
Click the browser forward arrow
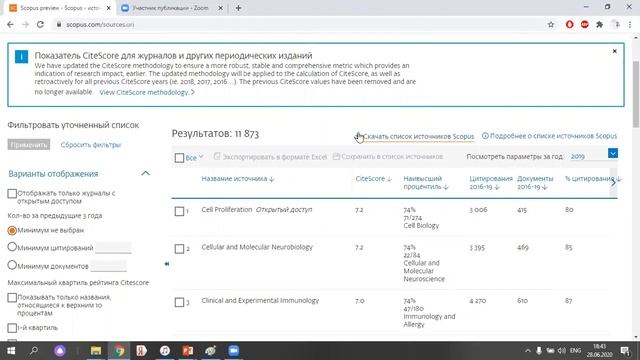tap(25, 24)
